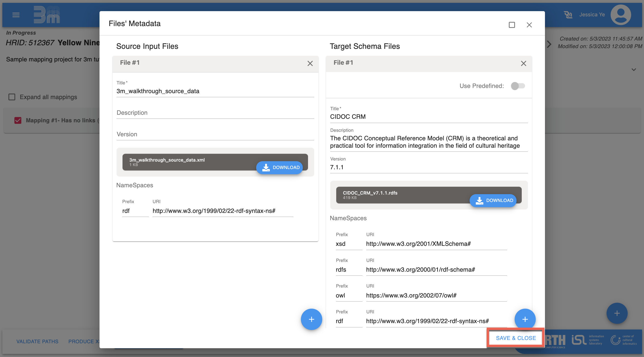The width and height of the screenshot is (644, 357).
Task: Click the right arrow chevron beside dates
Action: pos(549,44)
